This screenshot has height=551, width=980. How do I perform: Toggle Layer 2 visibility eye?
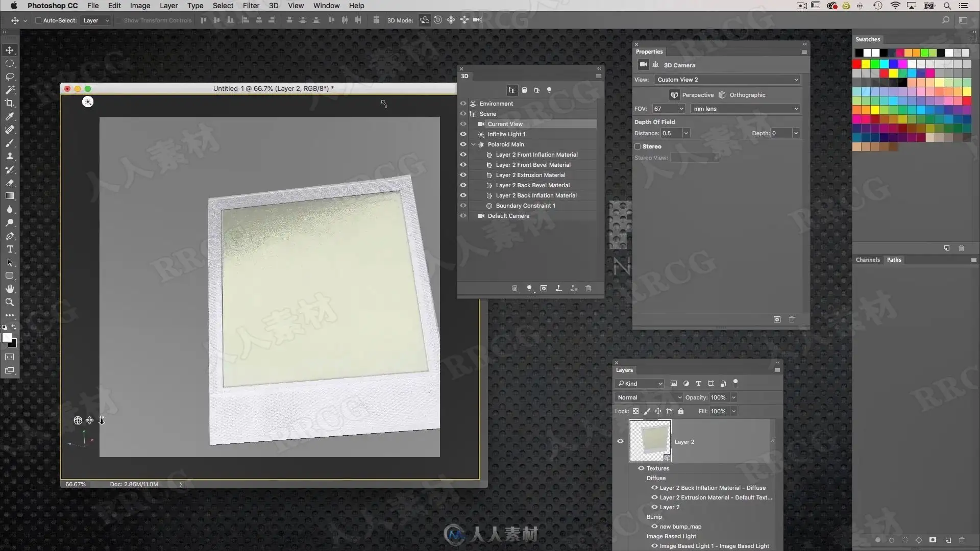(620, 441)
